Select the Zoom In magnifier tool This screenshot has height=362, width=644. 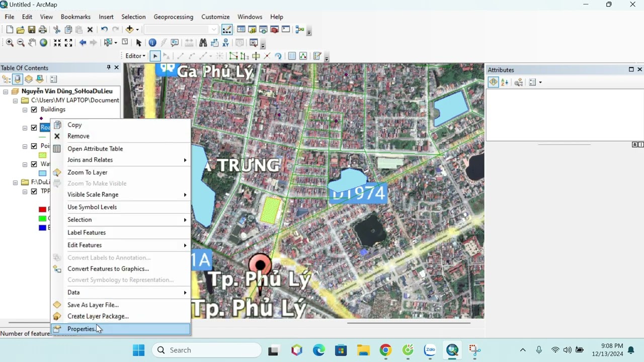click(x=10, y=43)
